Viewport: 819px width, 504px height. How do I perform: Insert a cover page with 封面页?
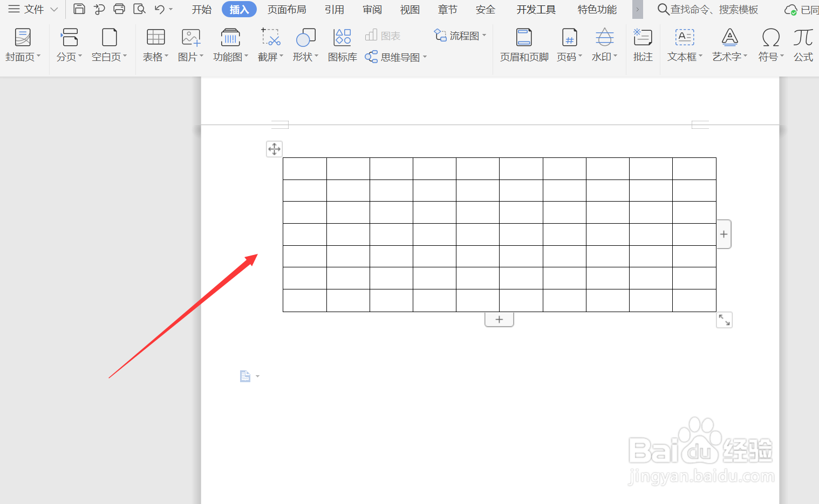point(23,45)
